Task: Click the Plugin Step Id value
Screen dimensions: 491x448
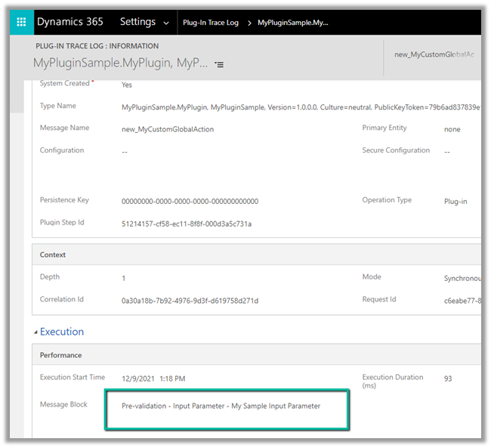Action: pyautogui.click(x=187, y=224)
